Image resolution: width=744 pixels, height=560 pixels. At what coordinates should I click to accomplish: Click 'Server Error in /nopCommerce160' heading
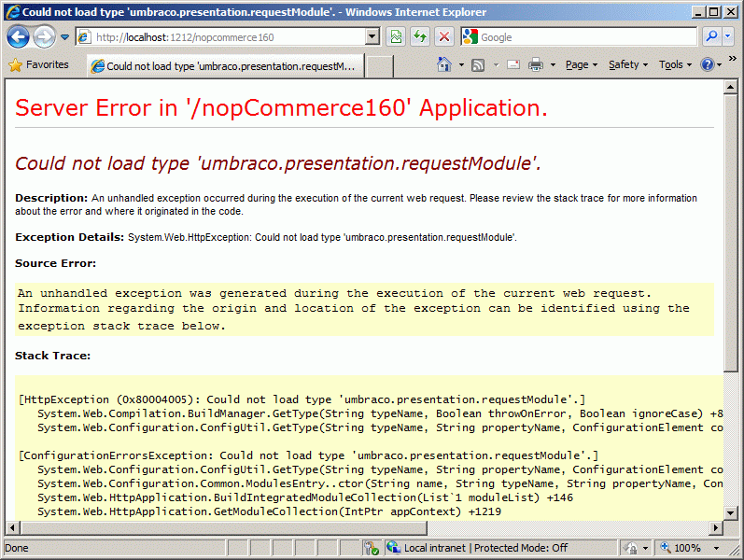[281, 107]
